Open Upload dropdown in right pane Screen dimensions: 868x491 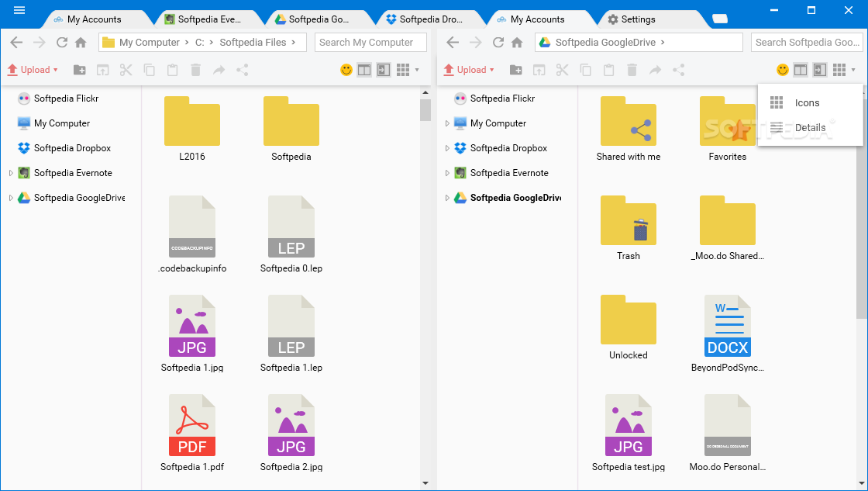pos(469,70)
